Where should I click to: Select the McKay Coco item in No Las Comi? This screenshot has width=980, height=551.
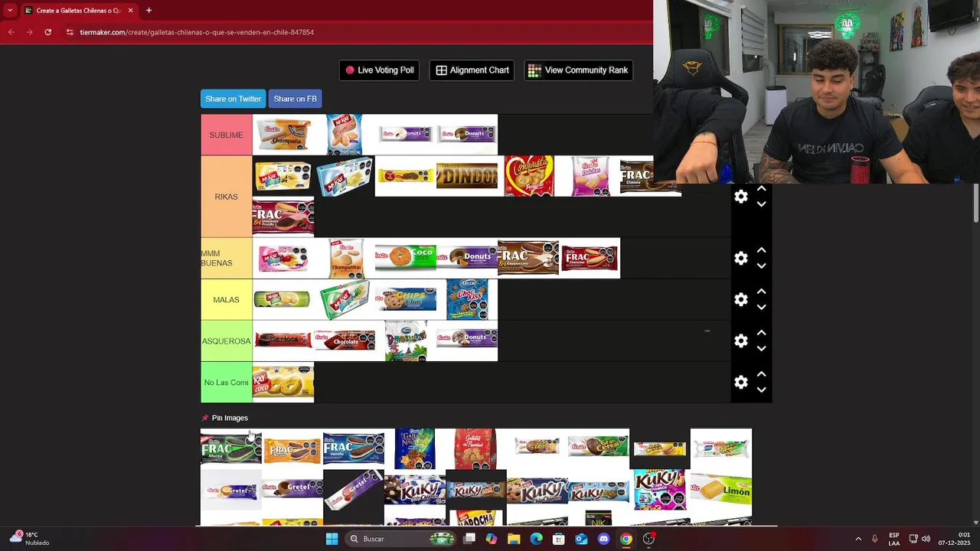pos(283,383)
